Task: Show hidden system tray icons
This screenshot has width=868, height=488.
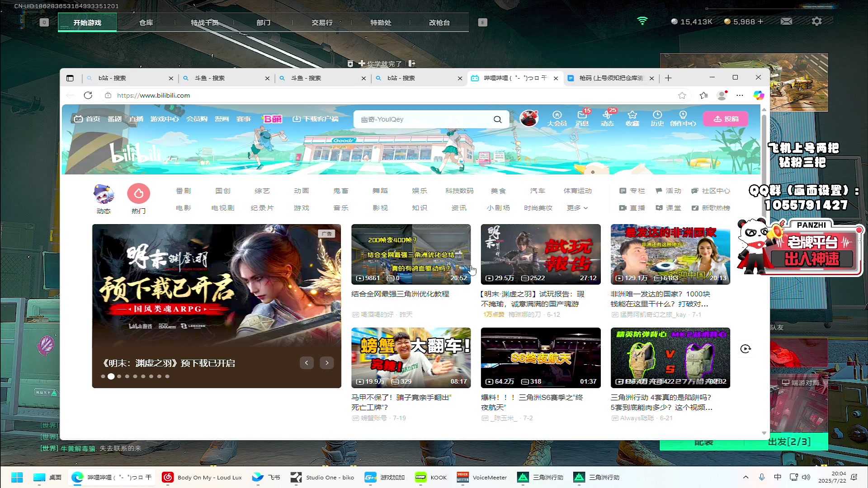Action: pyautogui.click(x=746, y=477)
